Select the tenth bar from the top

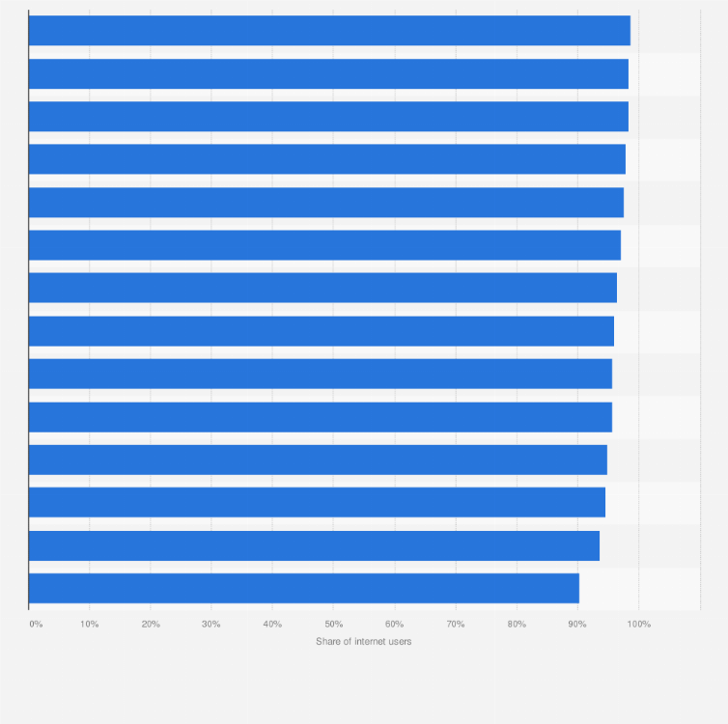pyautogui.click(x=320, y=417)
